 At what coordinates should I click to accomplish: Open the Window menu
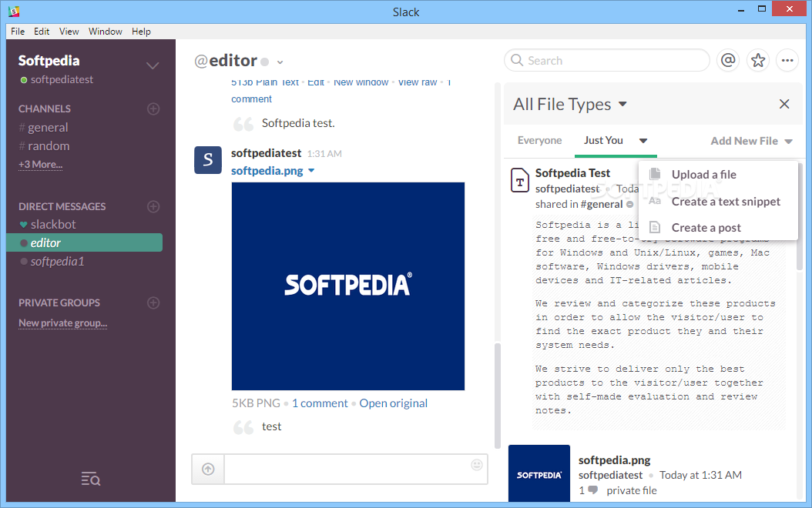tap(105, 31)
